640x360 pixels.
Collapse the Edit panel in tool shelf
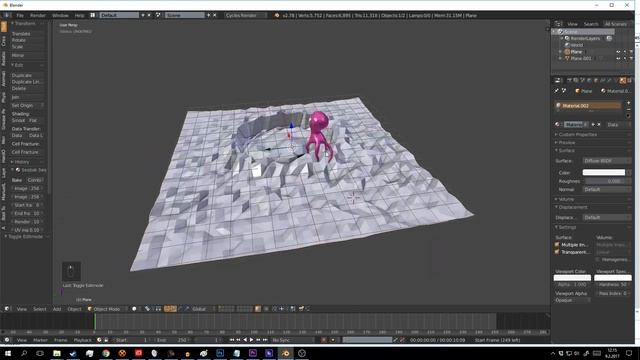coord(18,65)
